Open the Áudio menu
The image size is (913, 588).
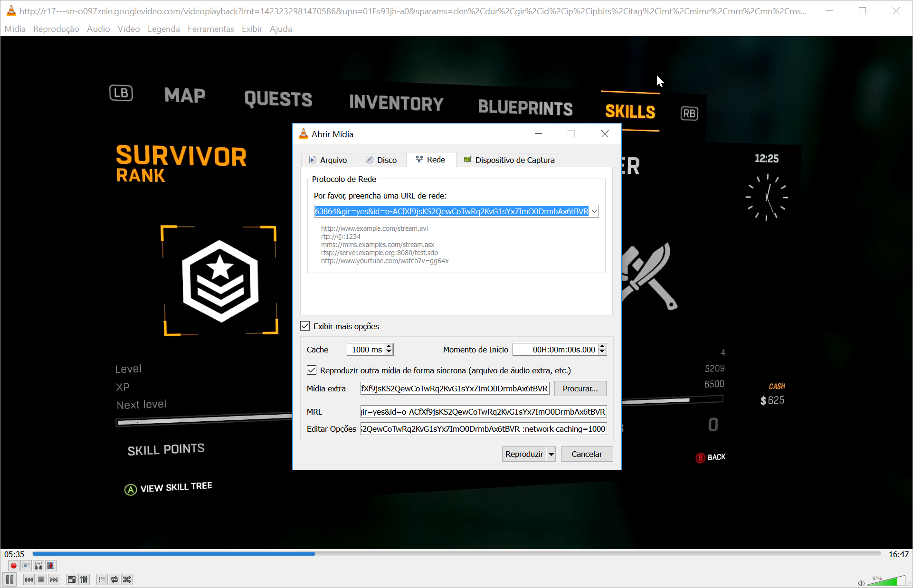(98, 29)
